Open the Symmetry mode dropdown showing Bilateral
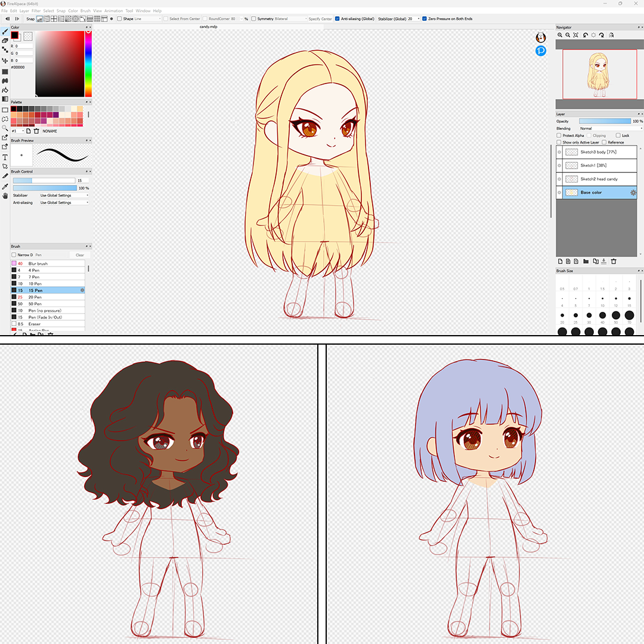 (290, 19)
